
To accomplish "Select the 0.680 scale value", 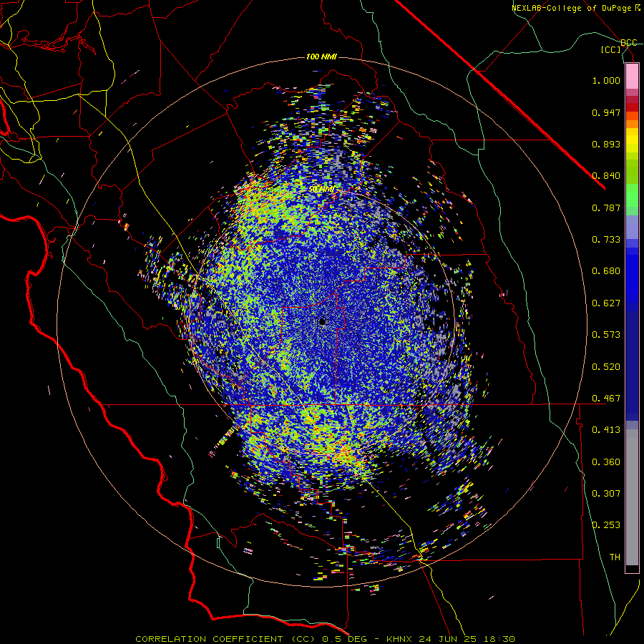I will 606,271.
